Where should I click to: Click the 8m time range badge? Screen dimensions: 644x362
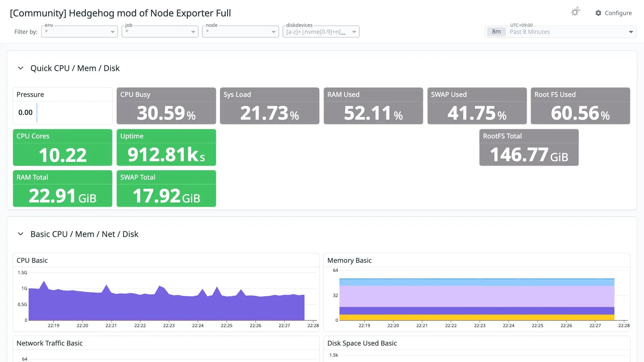pyautogui.click(x=496, y=32)
